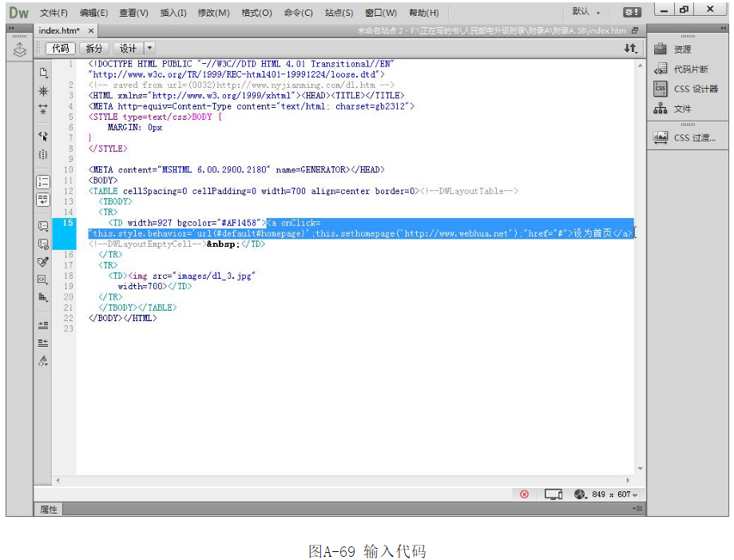Click the Apply Comment icon
Screen dimensions: 734x560
point(43,226)
